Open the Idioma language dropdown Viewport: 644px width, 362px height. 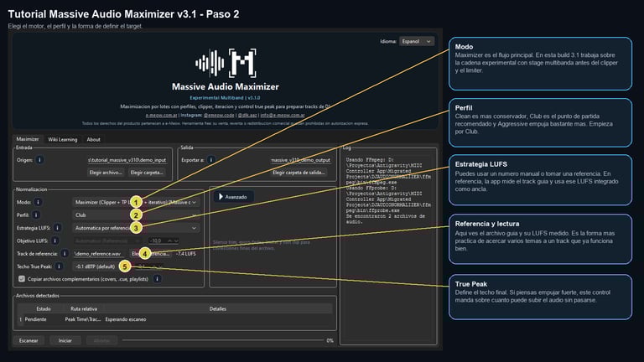pos(417,41)
